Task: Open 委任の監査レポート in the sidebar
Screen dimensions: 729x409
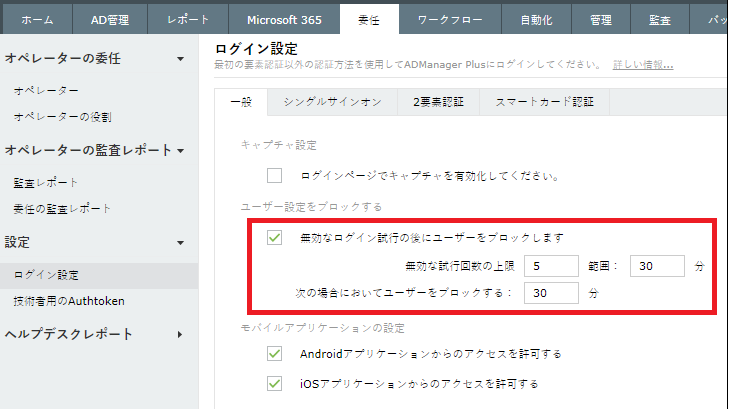Action: (62, 209)
